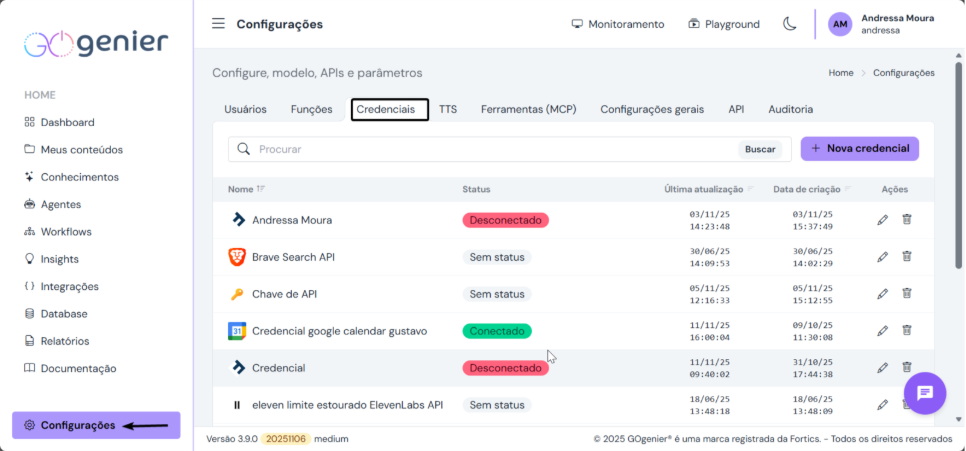Switch to the TTS tab
This screenshot has width=966, height=451.
point(448,109)
